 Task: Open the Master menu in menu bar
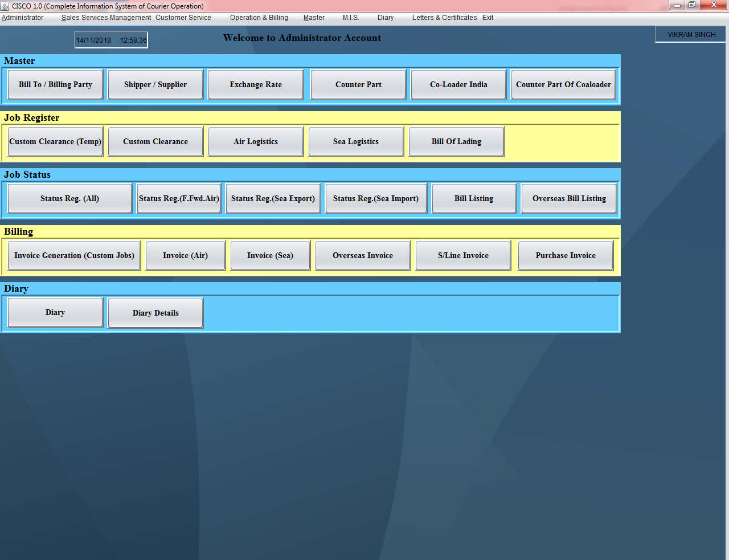[314, 18]
